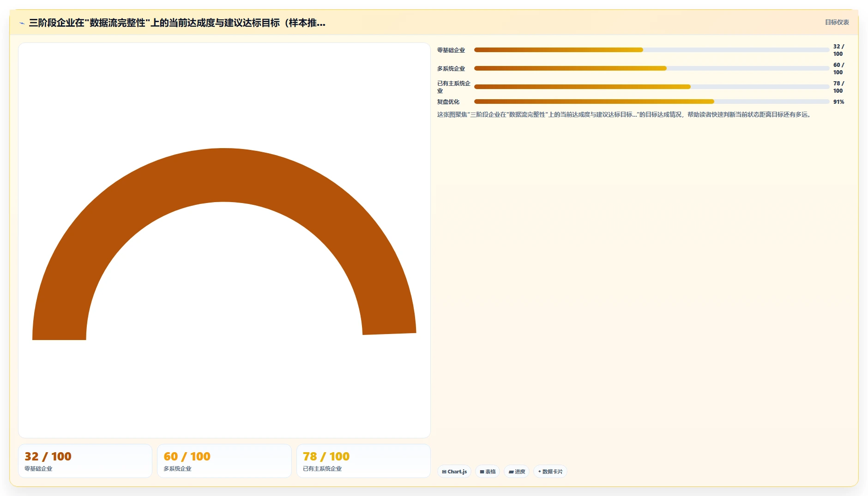Click the 多系统企业 label in the progress list
The width and height of the screenshot is (868, 496).
[451, 69]
